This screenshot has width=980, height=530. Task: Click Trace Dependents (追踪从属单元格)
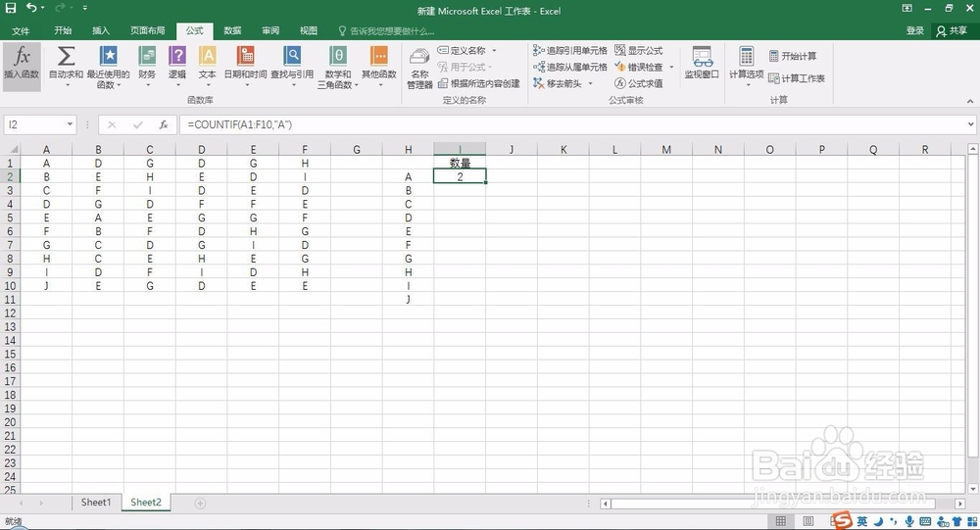[x=570, y=67]
